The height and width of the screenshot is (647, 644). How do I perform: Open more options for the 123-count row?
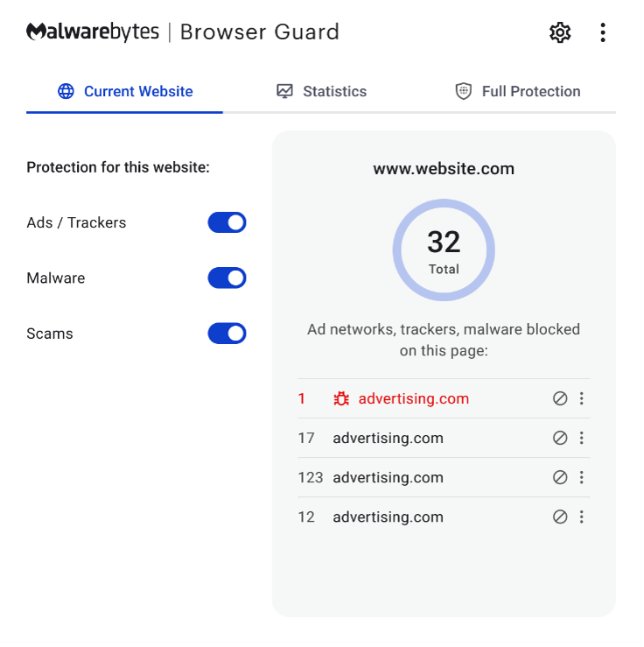click(582, 478)
